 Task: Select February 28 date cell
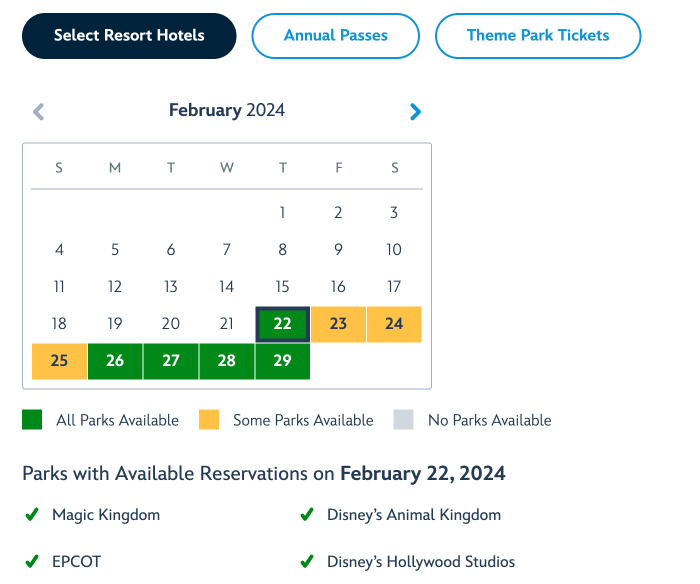[227, 361]
